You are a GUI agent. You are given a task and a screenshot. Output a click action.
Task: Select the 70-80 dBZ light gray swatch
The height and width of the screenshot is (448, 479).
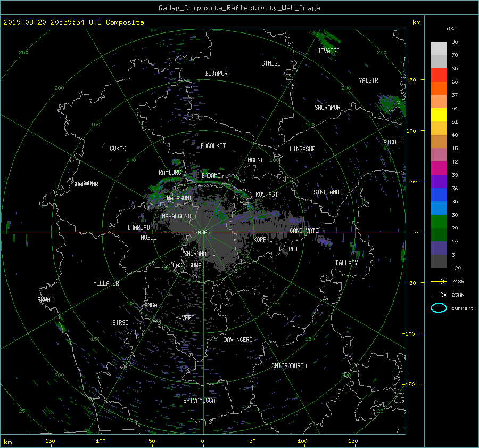click(x=439, y=48)
